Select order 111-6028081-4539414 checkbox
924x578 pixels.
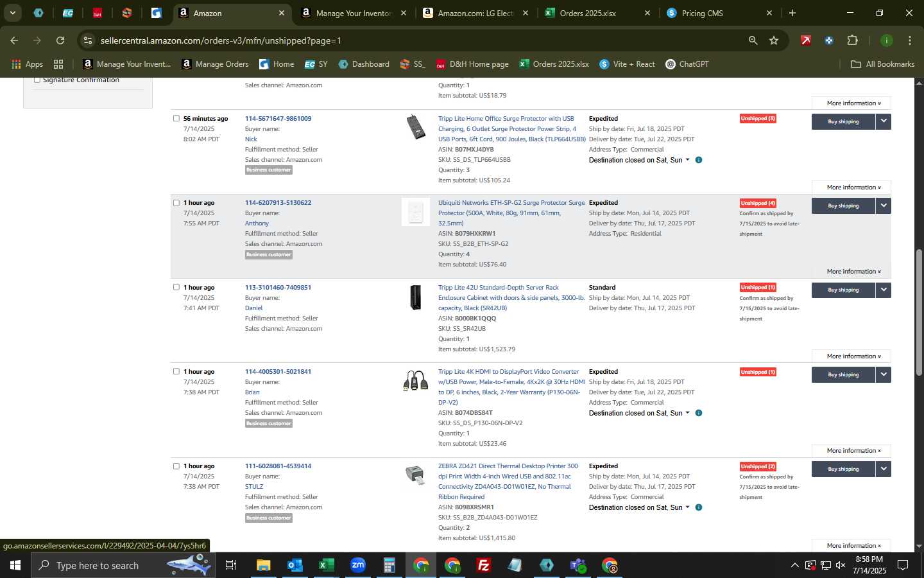pyautogui.click(x=176, y=466)
